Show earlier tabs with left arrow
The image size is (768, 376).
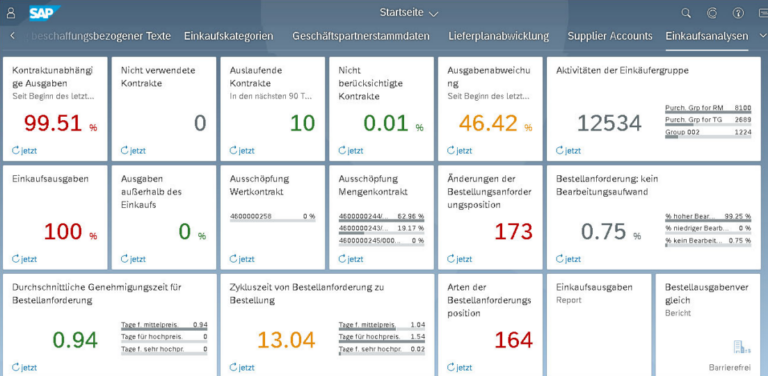coord(12,36)
